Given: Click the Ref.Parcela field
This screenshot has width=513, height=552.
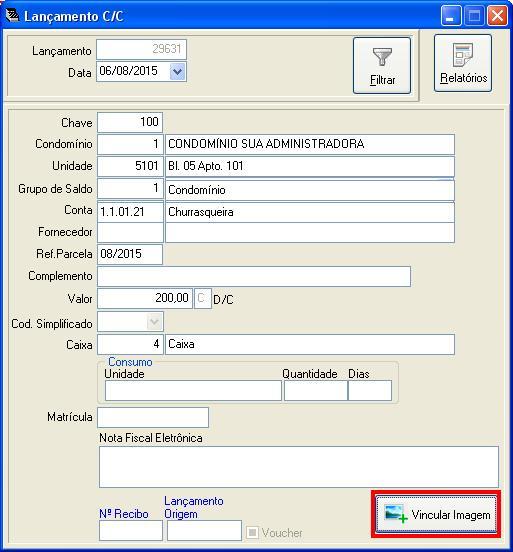Looking at the screenshot, I should click(x=130, y=254).
